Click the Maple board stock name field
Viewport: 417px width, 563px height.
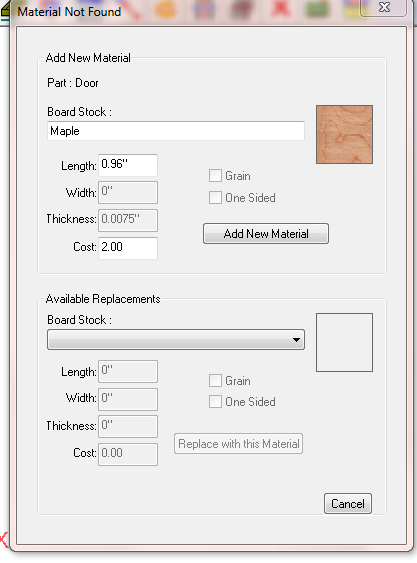(176, 131)
